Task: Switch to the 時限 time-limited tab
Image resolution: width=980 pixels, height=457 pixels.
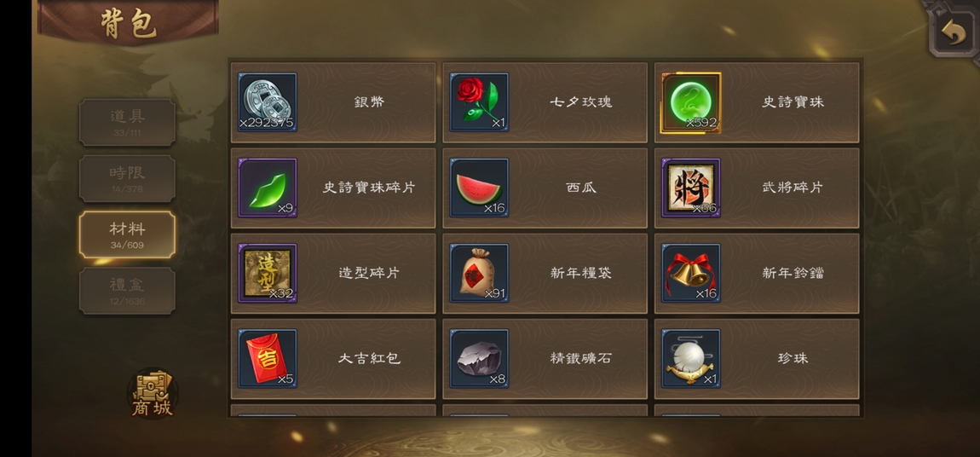Action: coord(127,178)
